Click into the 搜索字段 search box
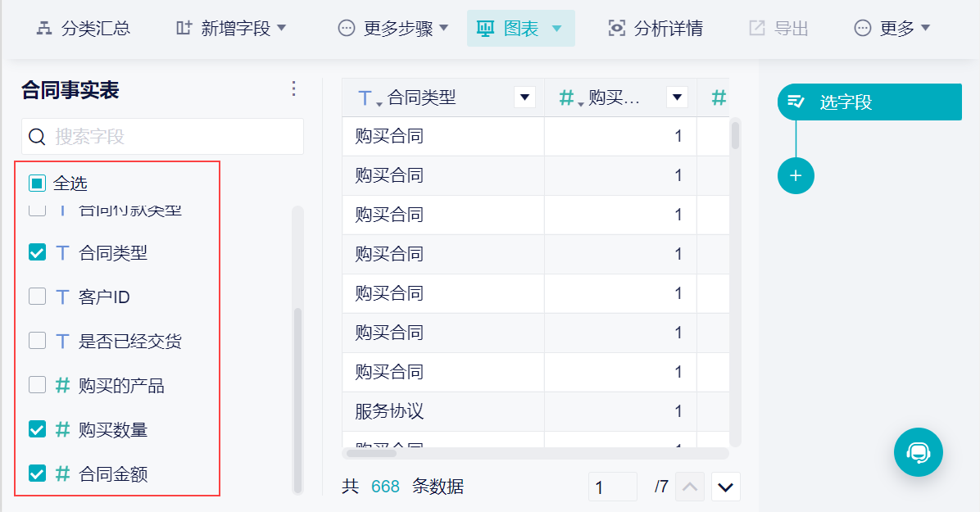980x512 pixels. coord(162,136)
